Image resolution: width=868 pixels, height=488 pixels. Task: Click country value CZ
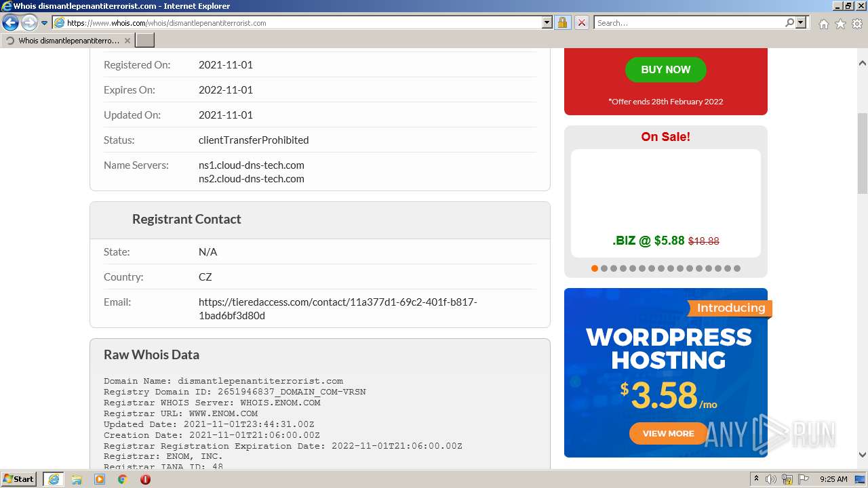[205, 277]
